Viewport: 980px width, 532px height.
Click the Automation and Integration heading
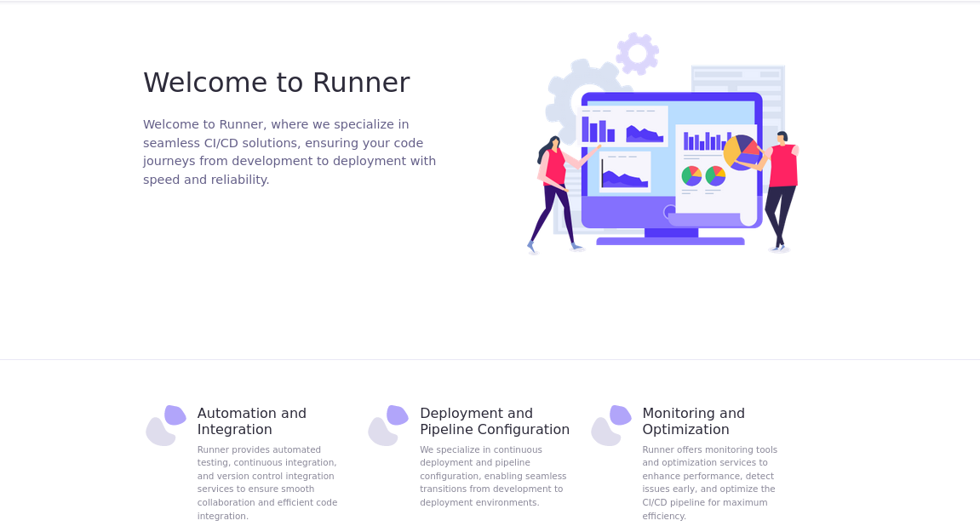(x=251, y=421)
